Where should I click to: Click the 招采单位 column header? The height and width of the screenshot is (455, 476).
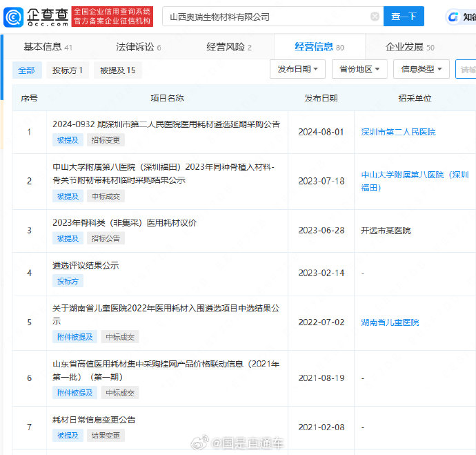click(x=415, y=98)
